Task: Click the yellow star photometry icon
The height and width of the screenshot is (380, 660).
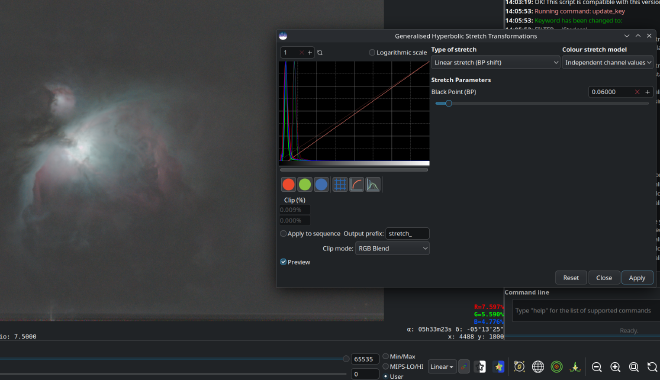Action: [x=575, y=367]
